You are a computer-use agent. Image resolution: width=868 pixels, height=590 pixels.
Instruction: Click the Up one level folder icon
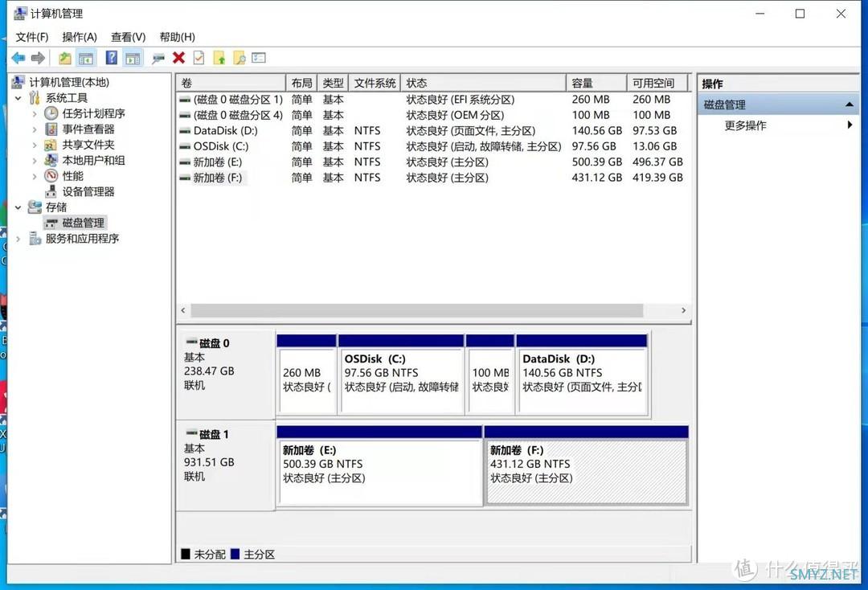pos(65,58)
